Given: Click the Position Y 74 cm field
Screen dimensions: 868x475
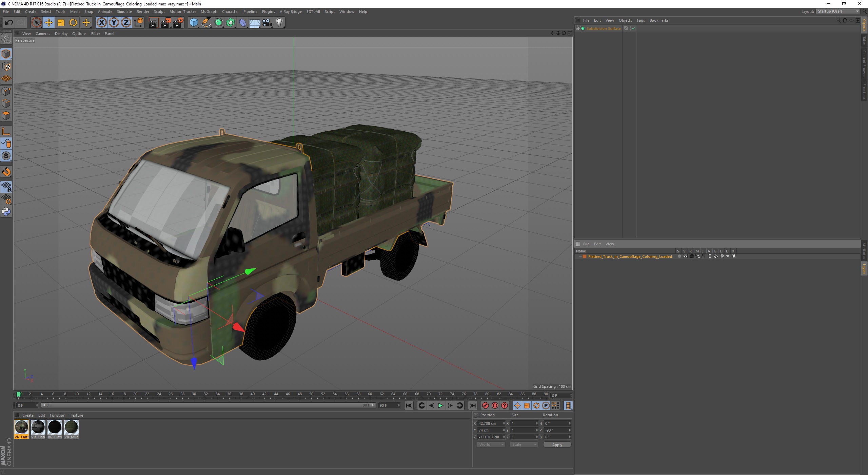Looking at the screenshot, I should point(489,430).
